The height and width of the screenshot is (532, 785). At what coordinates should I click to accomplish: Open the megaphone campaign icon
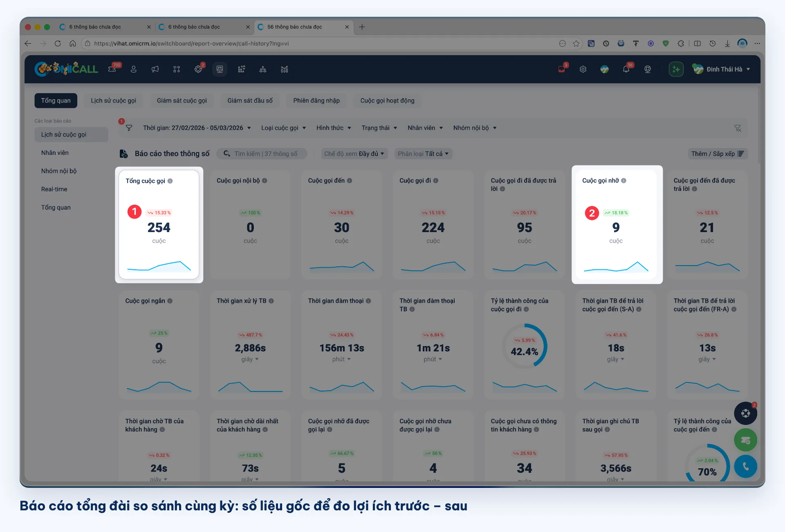click(155, 69)
